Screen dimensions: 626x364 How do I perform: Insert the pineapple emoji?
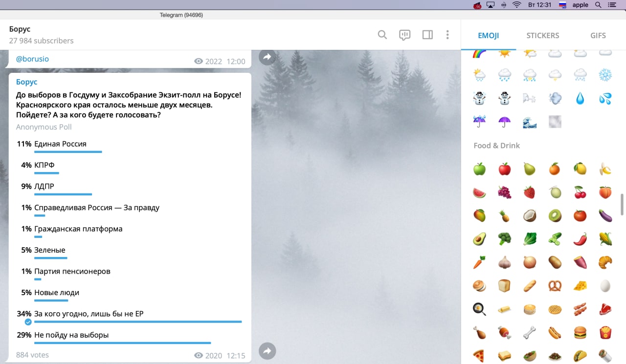[504, 215]
